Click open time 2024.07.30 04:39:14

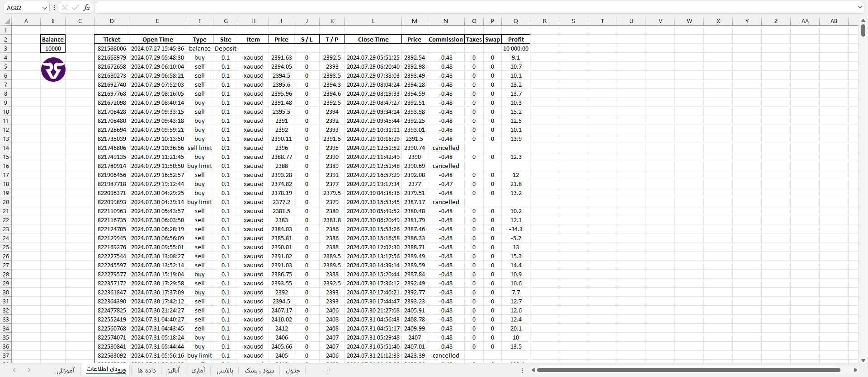point(157,202)
